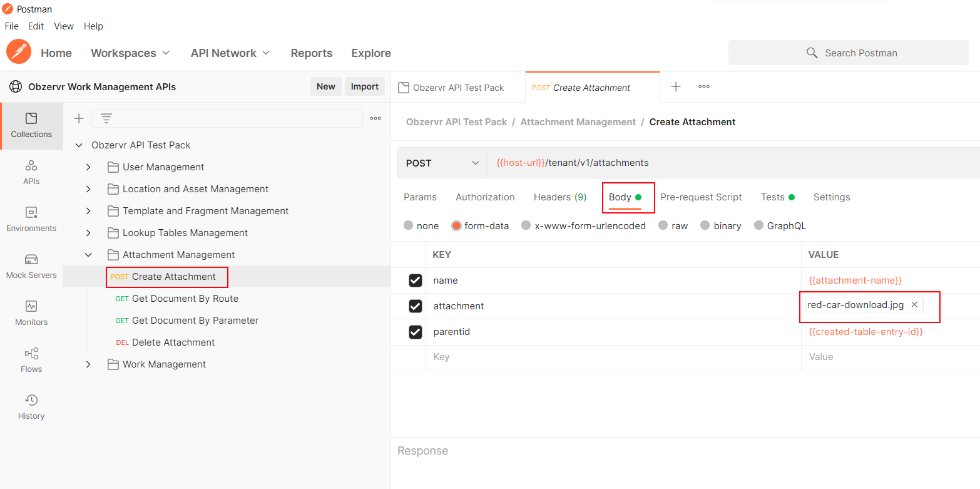Open the Collections sidebar panel
Screen dimensions: 980x489
point(31,126)
